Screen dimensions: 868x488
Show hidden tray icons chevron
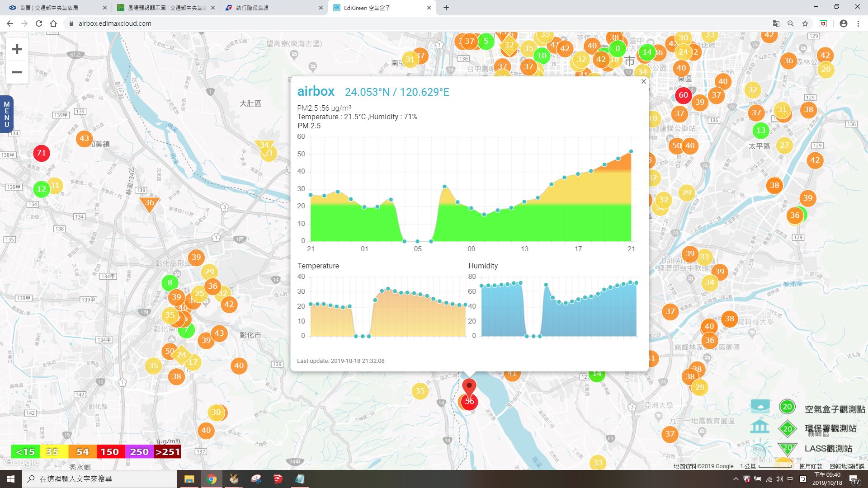pyautogui.click(x=736, y=479)
